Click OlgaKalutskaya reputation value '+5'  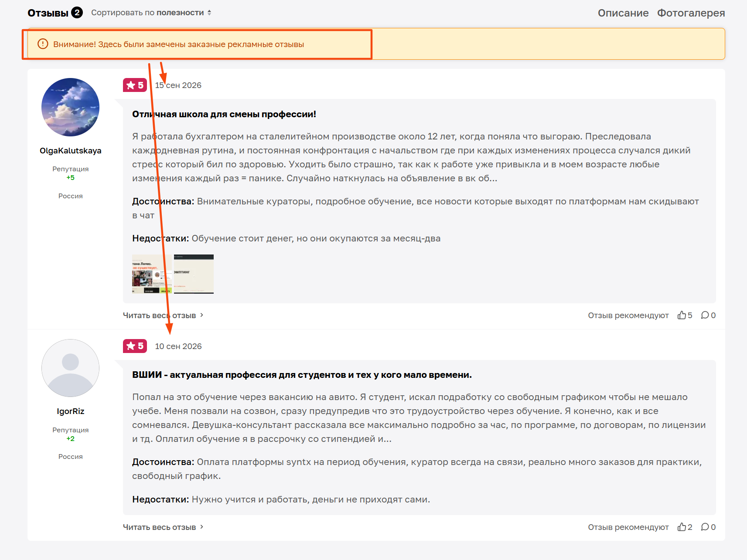[x=70, y=177]
